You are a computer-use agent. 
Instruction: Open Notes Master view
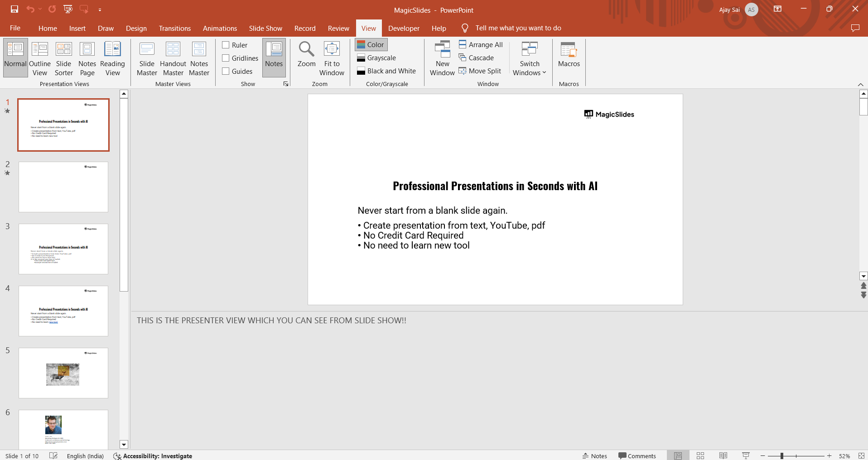click(199, 57)
